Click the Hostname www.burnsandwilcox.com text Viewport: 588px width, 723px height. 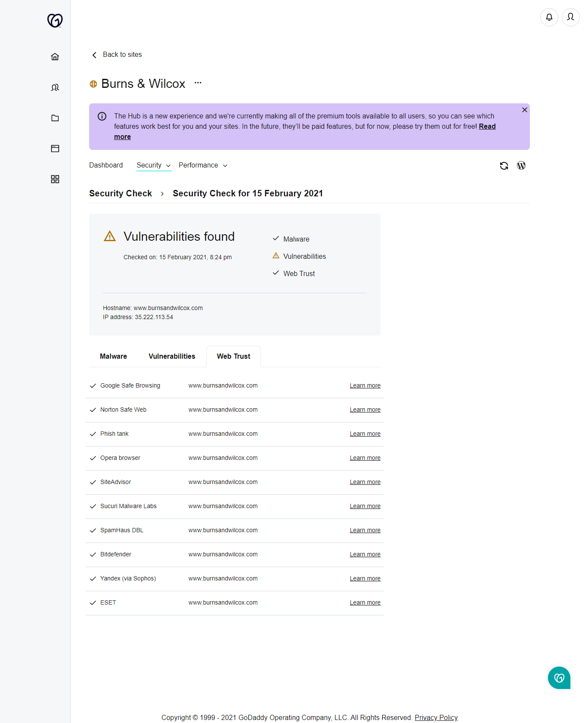click(x=153, y=308)
